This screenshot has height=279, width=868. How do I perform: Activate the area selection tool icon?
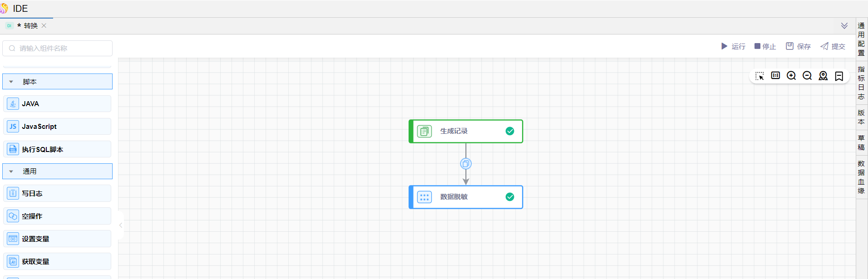[x=759, y=76]
